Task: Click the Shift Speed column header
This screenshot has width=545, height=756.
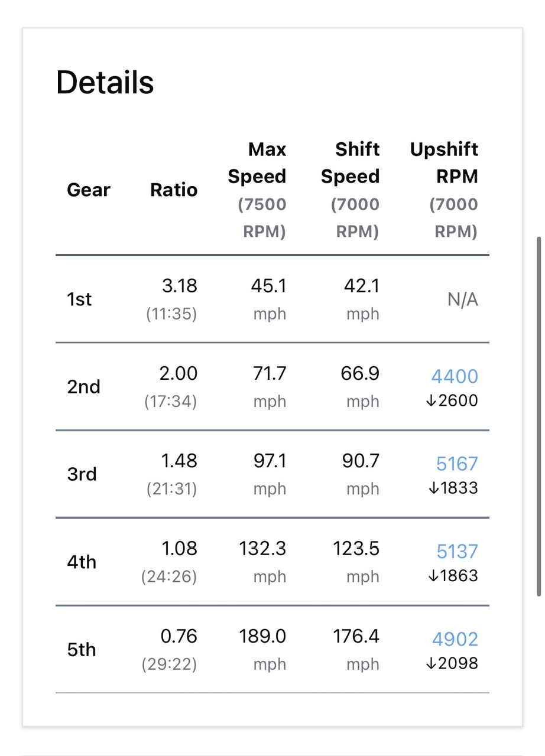Action: [350, 163]
